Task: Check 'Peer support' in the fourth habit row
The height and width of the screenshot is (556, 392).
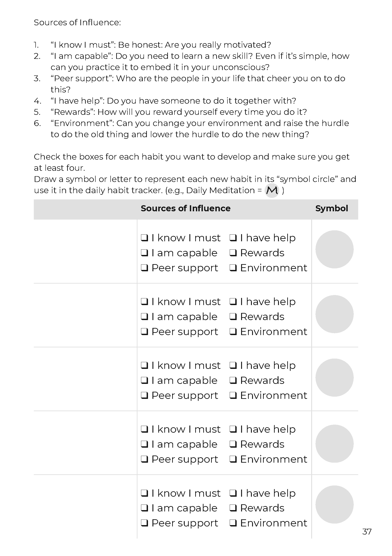Action: pos(145,459)
